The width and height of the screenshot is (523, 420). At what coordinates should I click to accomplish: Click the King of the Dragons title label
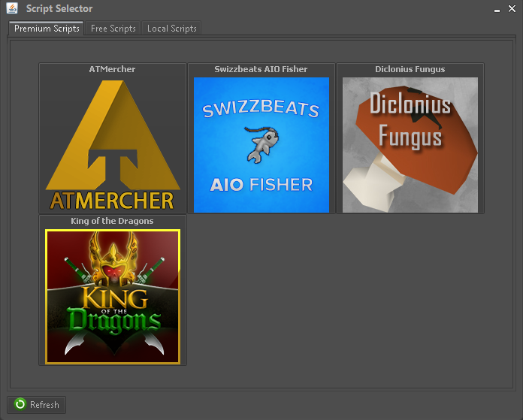point(112,221)
